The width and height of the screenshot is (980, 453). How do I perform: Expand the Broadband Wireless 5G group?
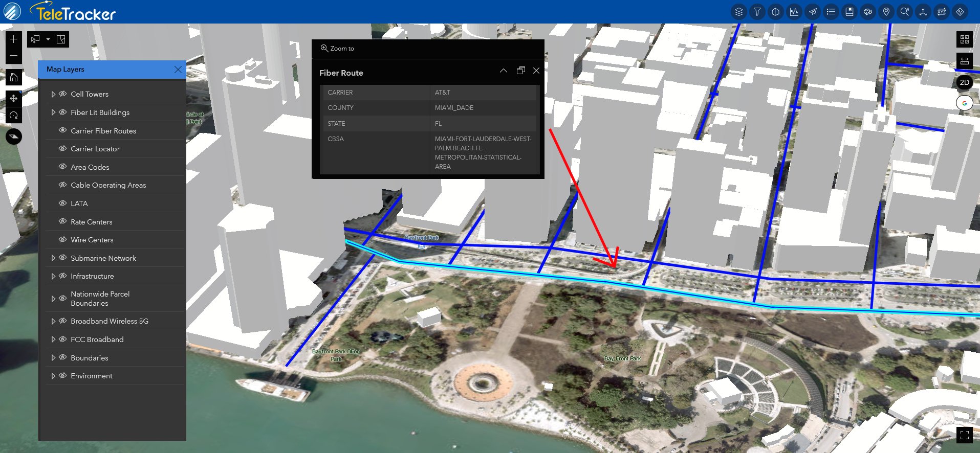[x=53, y=321]
